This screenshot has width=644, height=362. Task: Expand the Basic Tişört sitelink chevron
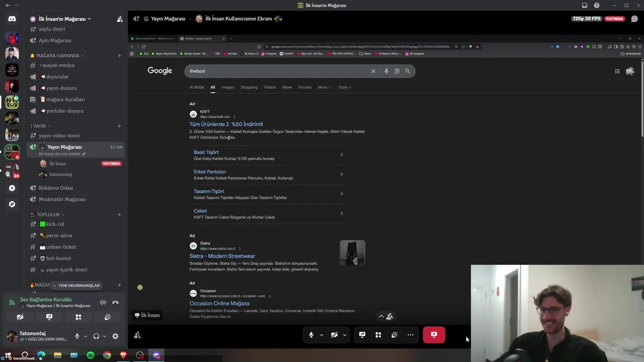tap(342, 155)
